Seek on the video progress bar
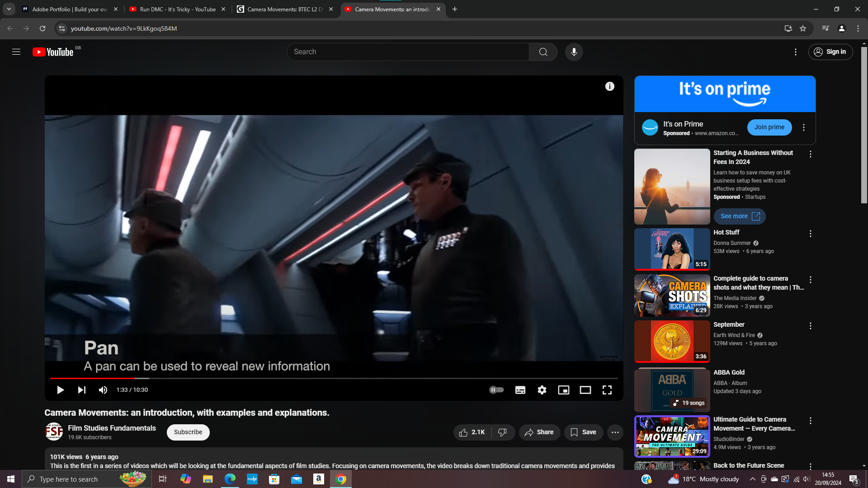Image resolution: width=868 pixels, height=488 pixels. [x=334, y=378]
